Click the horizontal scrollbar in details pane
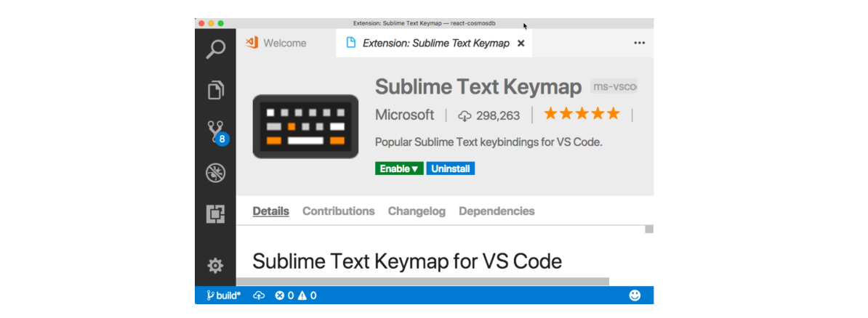Viewport: 868px width, 318px height. [x=422, y=282]
